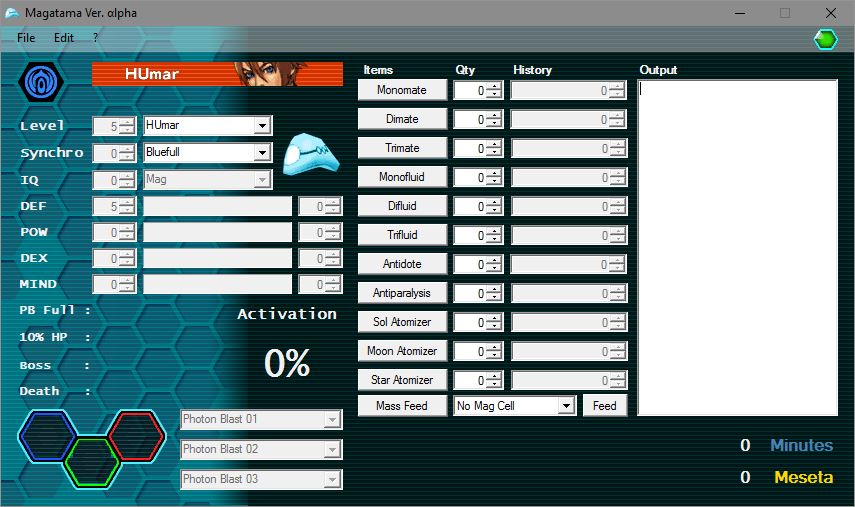Click inside the Output text area
The width and height of the screenshot is (855, 507).
[737, 248]
